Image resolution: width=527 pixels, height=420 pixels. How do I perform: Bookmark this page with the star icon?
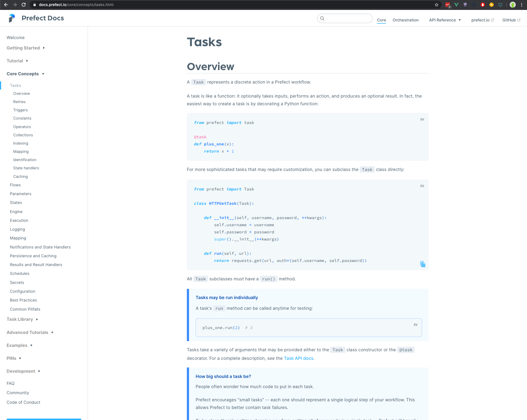coord(437,5)
